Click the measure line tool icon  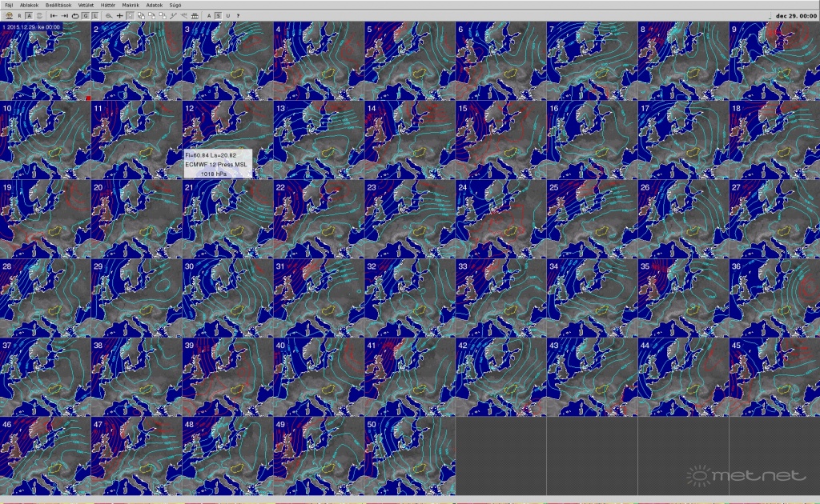point(173,15)
